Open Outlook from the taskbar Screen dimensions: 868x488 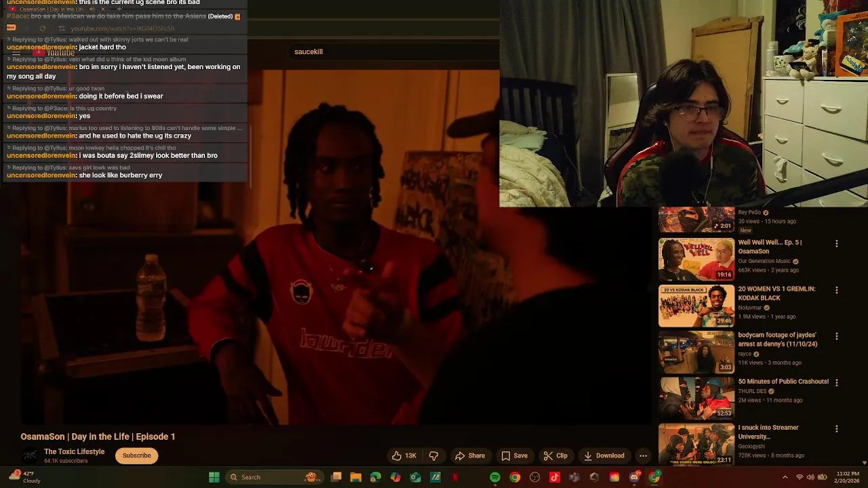point(415,477)
